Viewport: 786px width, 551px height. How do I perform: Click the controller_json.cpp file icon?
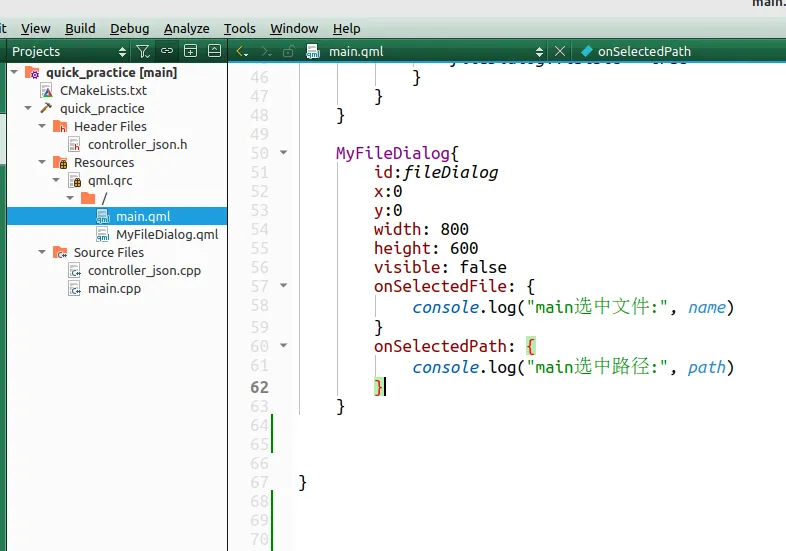[74, 271]
